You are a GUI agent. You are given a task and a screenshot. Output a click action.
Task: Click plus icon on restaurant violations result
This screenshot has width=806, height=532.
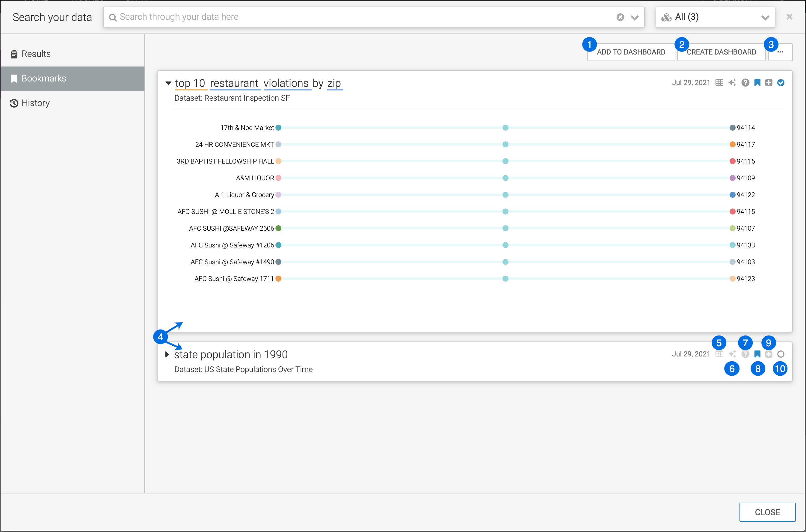tap(769, 83)
